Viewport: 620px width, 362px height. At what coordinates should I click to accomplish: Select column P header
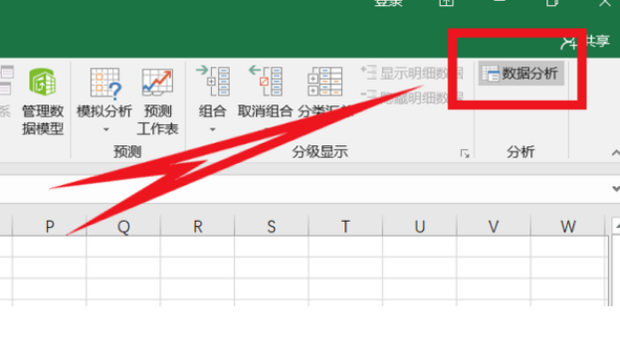[x=49, y=226]
